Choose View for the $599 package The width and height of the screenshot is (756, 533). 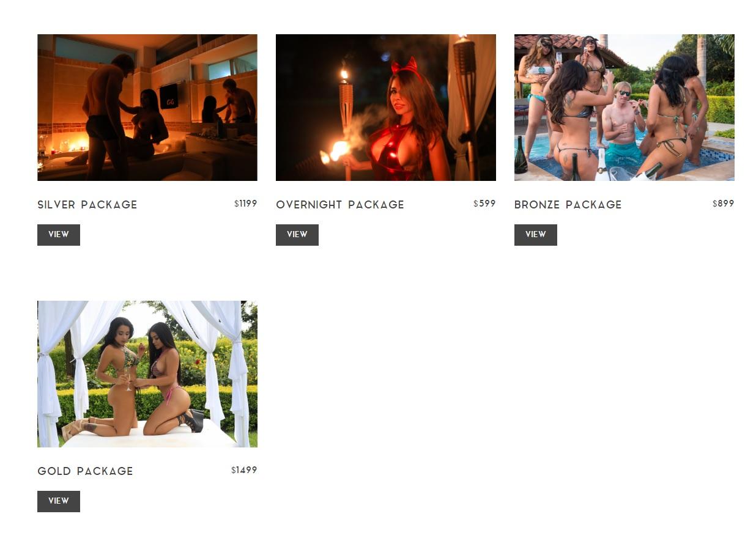point(297,235)
